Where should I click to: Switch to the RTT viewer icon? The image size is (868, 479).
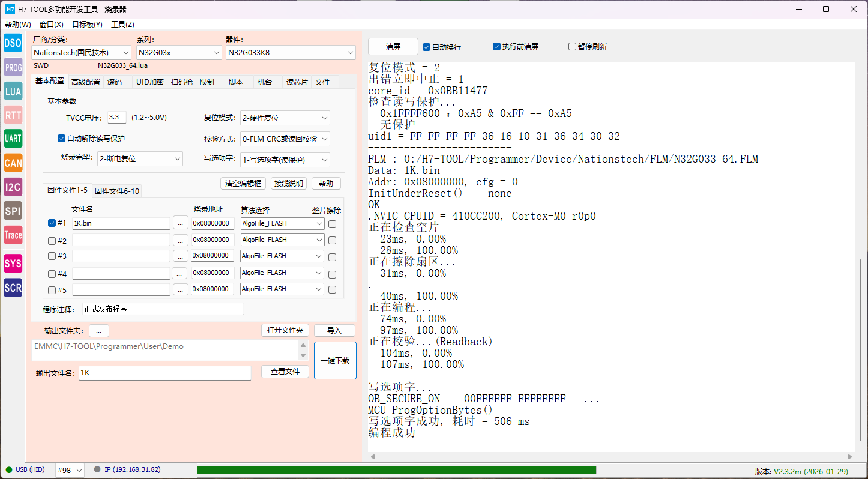pyautogui.click(x=13, y=115)
